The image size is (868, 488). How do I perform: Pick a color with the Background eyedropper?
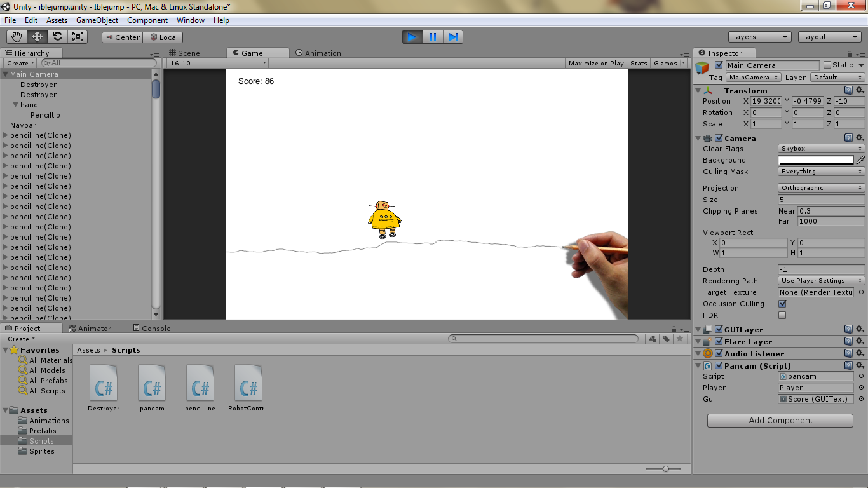[x=860, y=160]
